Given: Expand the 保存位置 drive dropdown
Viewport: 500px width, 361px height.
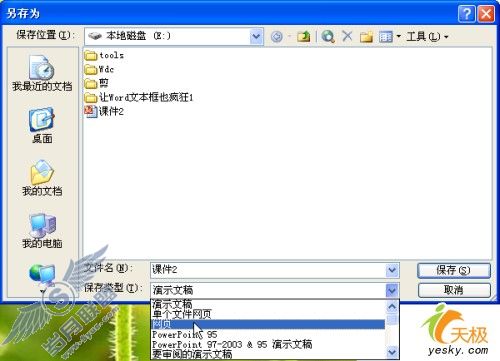Looking at the screenshot, I should 256,36.
